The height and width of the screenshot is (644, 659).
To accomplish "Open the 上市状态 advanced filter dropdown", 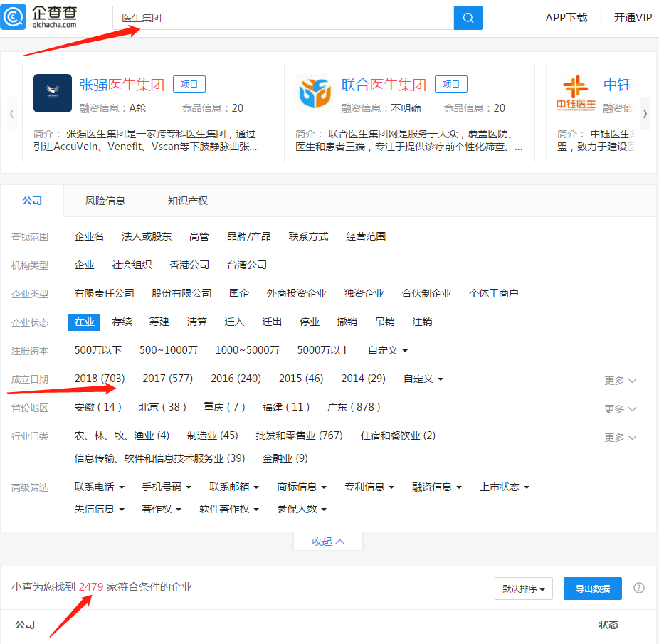I will tap(505, 487).
